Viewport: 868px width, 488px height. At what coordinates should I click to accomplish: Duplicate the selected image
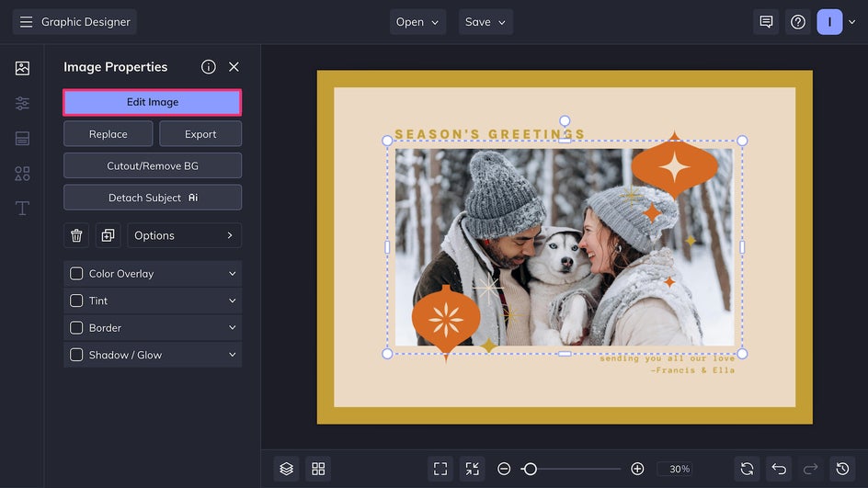[108, 235]
